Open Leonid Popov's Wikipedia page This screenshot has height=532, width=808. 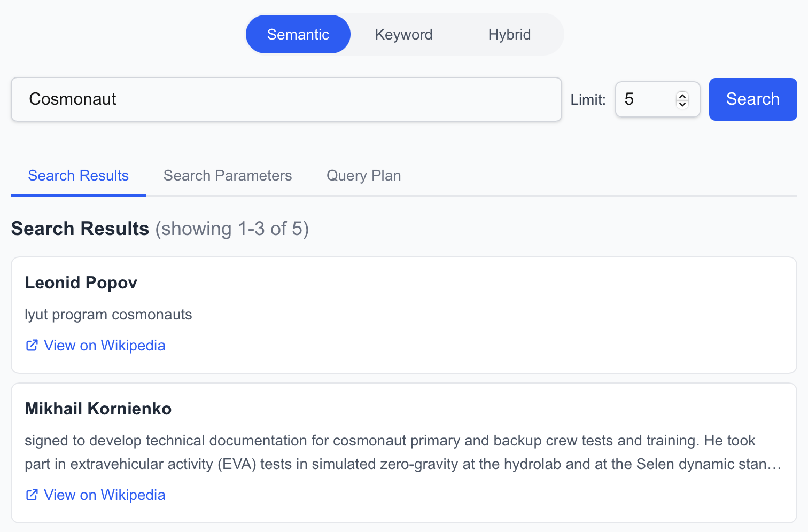pos(105,345)
